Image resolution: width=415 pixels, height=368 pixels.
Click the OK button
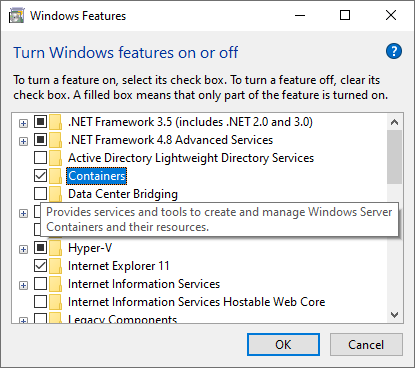pyautogui.click(x=283, y=345)
